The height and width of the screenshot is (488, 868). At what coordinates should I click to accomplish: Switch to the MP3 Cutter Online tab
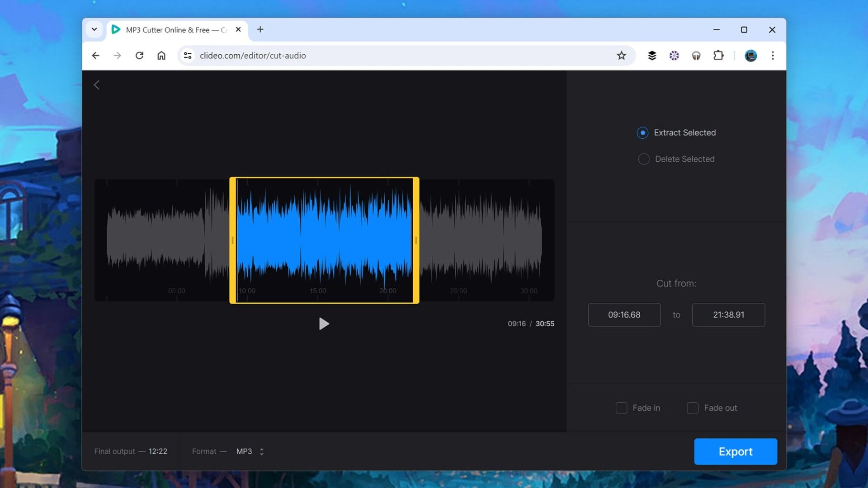coord(172,29)
